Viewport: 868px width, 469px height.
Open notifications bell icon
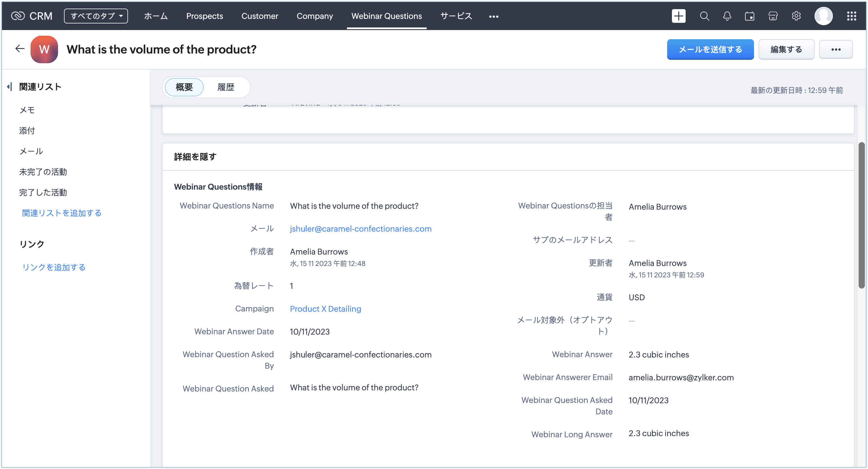pos(727,16)
